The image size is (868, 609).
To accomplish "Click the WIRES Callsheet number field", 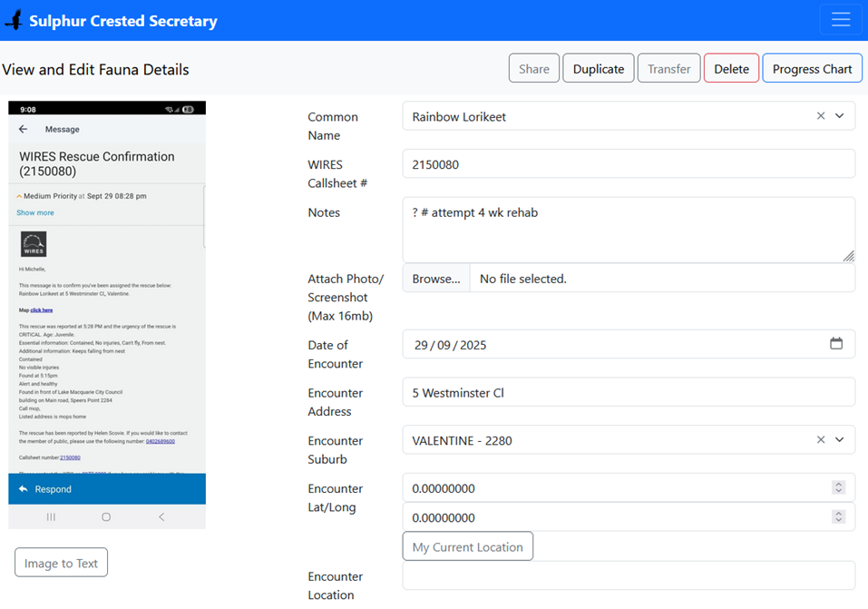I will [x=628, y=164].
